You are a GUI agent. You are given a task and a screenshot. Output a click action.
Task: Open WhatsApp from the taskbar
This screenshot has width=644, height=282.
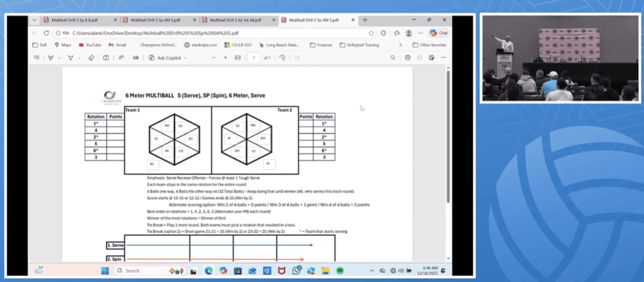(297, 270)
